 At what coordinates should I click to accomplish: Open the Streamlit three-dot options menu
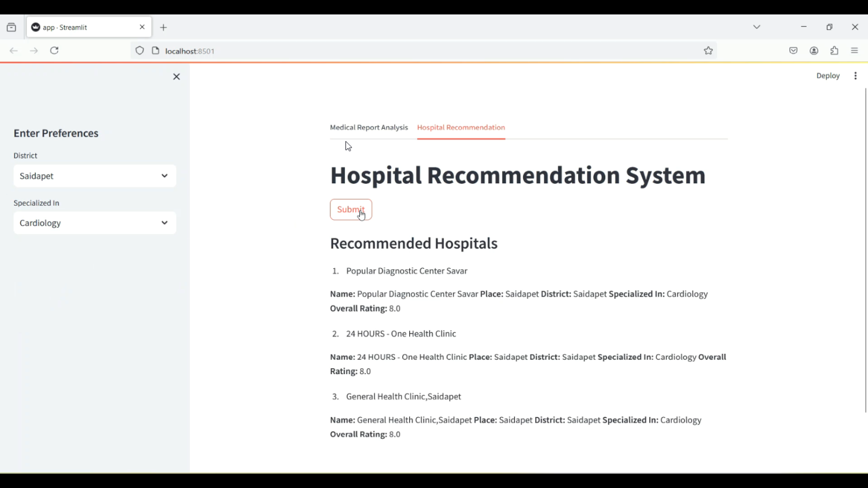[x=856, y=75]
